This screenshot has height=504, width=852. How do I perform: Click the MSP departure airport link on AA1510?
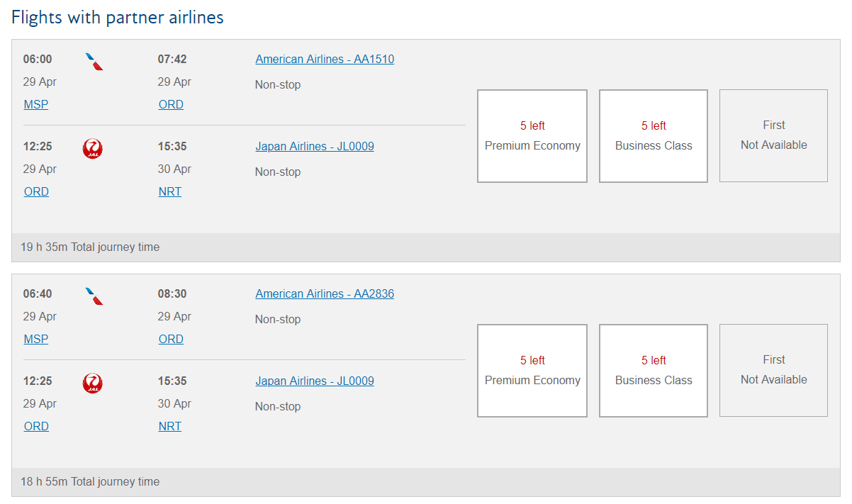pyautogui.click(x=35, y=104)
